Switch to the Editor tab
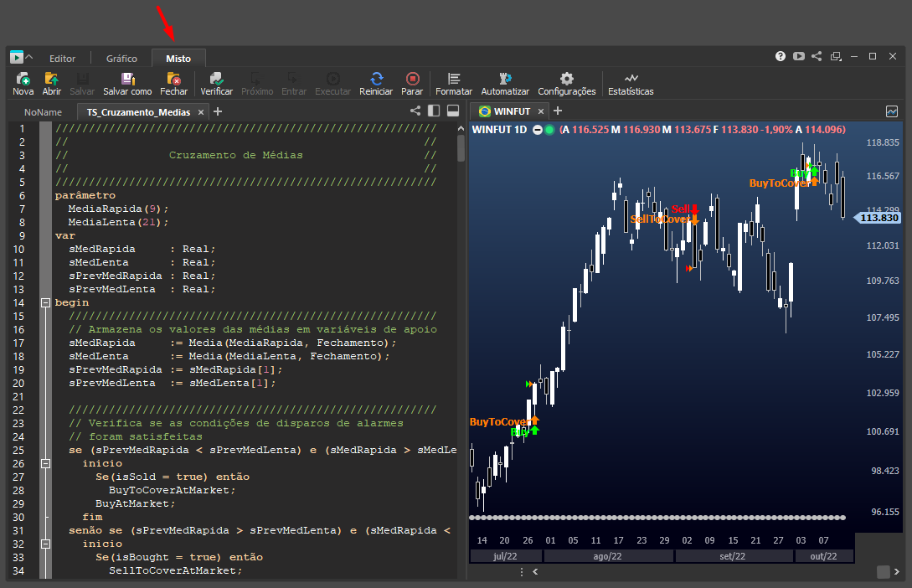 click(x=62, y=58)
